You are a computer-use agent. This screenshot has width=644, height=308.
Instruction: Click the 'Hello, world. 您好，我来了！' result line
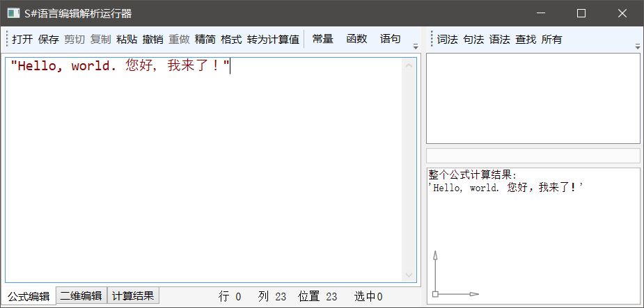tap(506, 188)
